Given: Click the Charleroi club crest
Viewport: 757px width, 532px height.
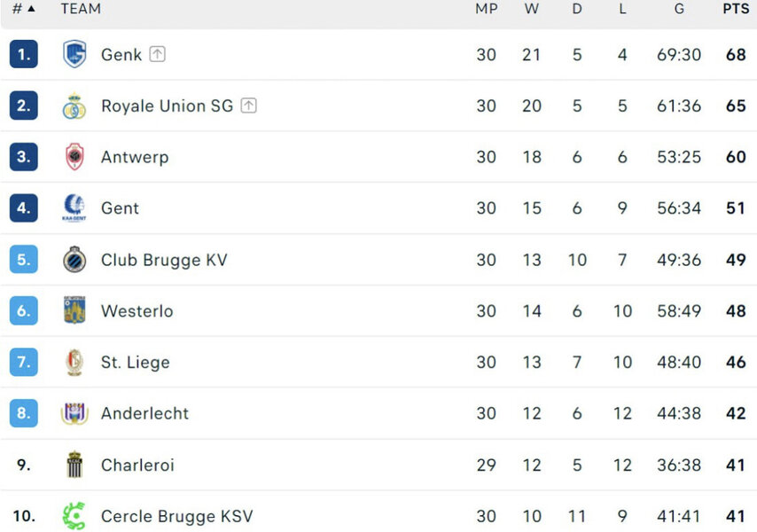Looking at the screenshot, I should pyautogui.click(x=74, y=465).
